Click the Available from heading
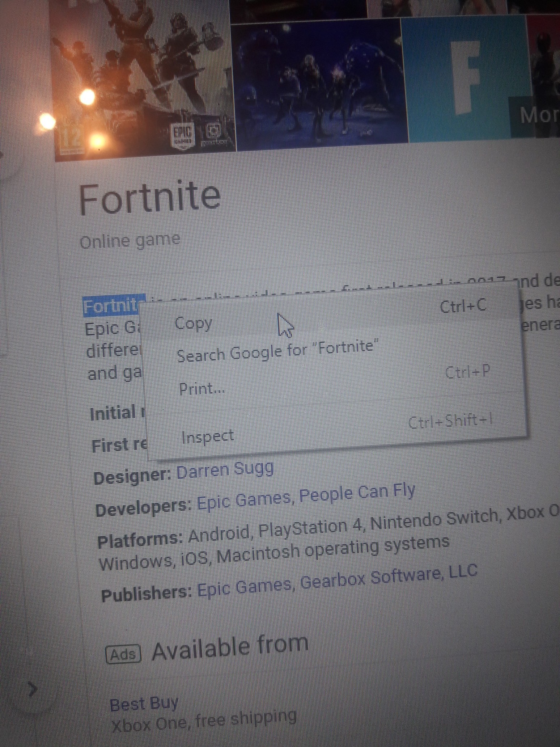 click(x=230, y=648)
